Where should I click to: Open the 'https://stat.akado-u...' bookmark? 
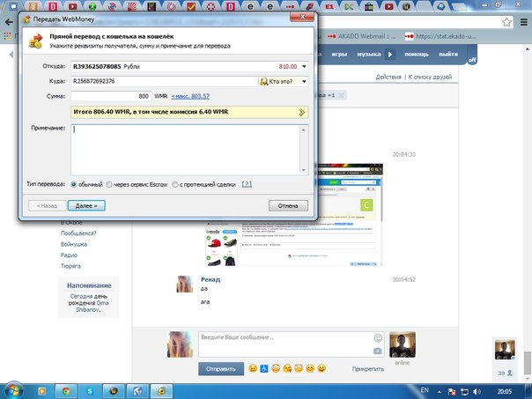tap(440, 36)
